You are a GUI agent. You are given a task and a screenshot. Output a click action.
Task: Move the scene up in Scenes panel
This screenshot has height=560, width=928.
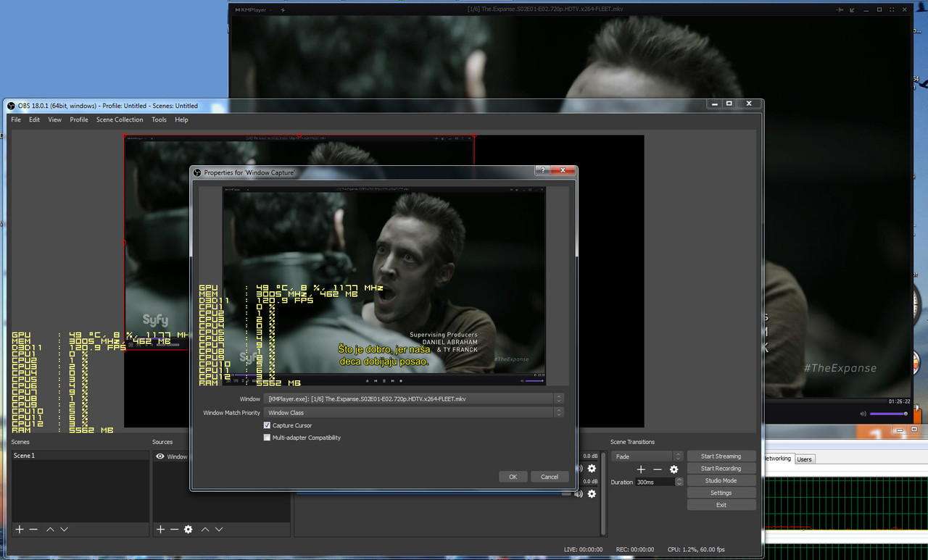coord(50,530)
